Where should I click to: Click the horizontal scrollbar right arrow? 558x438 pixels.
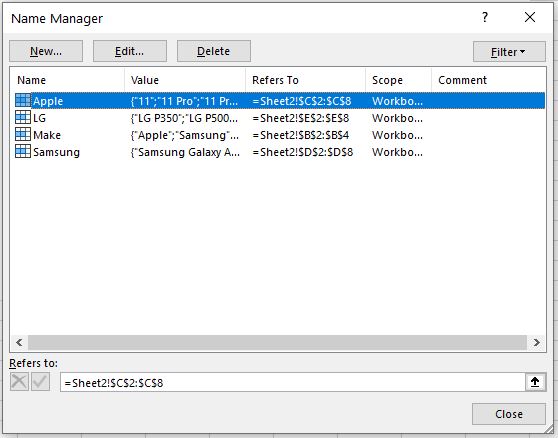tap(536, 342)
